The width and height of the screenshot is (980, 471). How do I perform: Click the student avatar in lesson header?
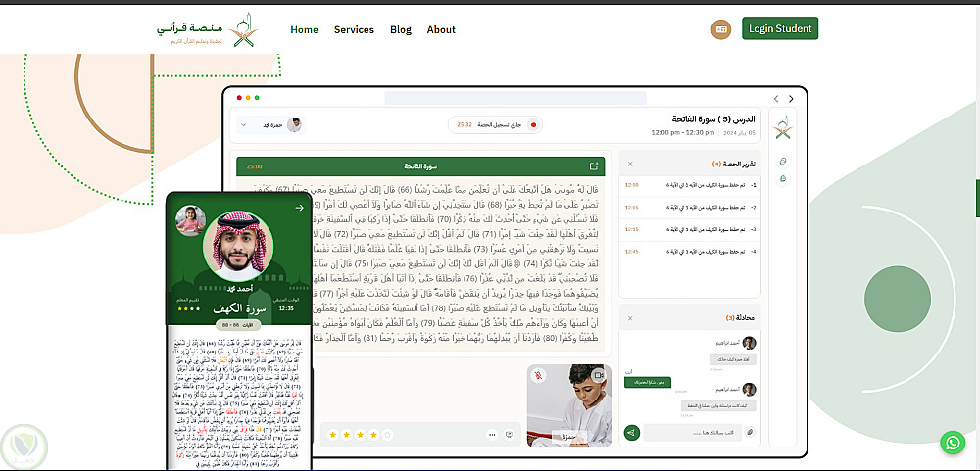[x=294, y=125]
